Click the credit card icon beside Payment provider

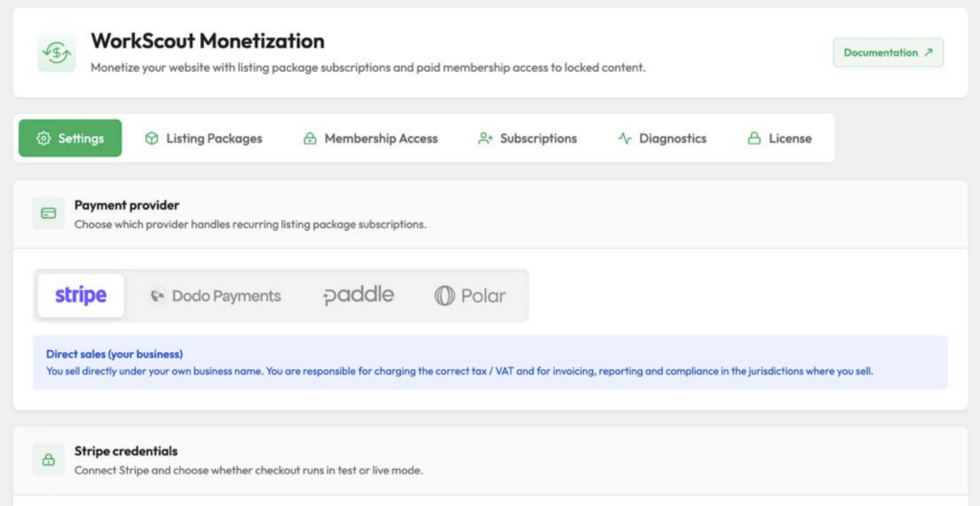[48, 213]
